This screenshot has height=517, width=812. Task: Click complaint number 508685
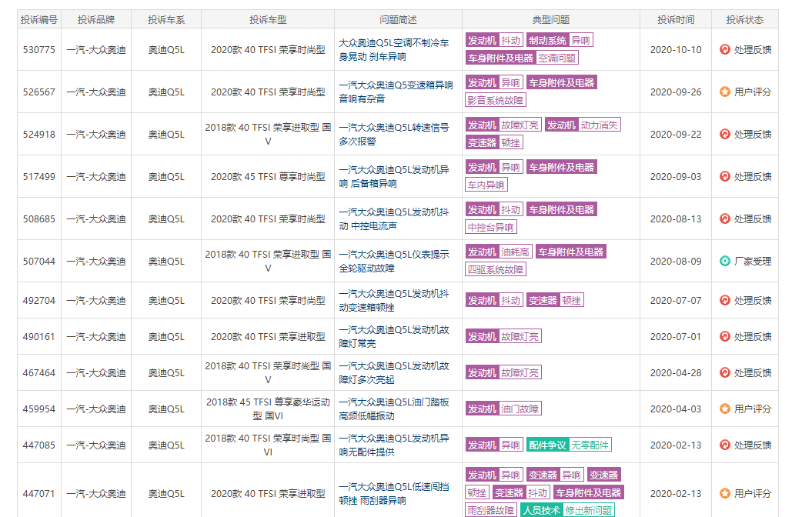point(38,219)
